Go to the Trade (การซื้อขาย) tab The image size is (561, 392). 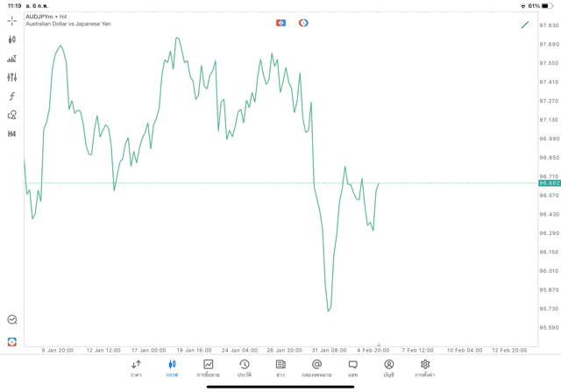[x=208, y=367]
